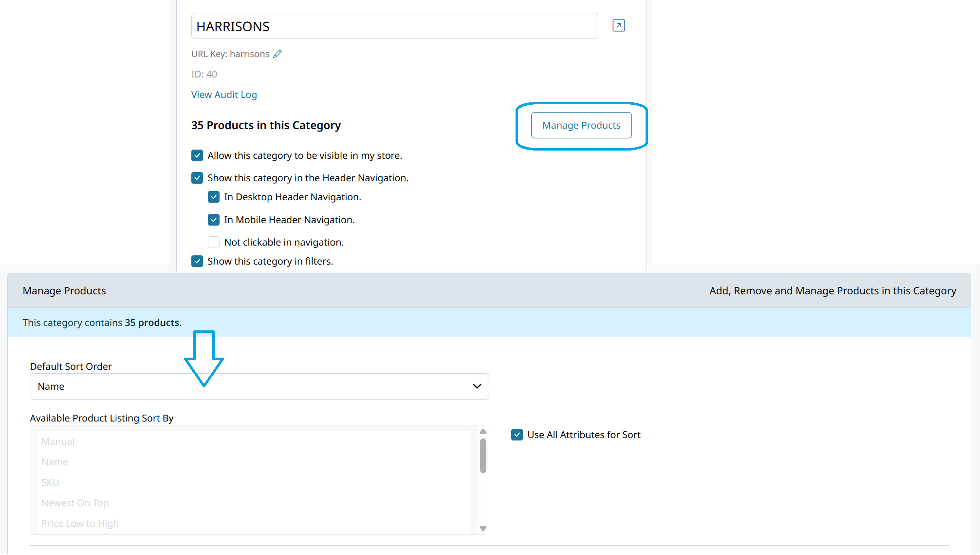
Task: Select Manual in the sort list
Action: pyautogui.click(x=58, y=441)
